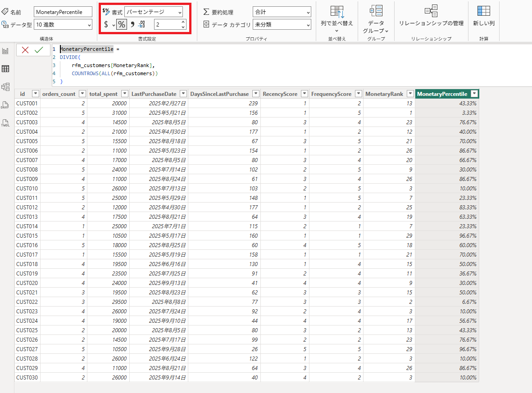
Task: Open the currency format dollar dropdown
Action: tap(114, 25)
